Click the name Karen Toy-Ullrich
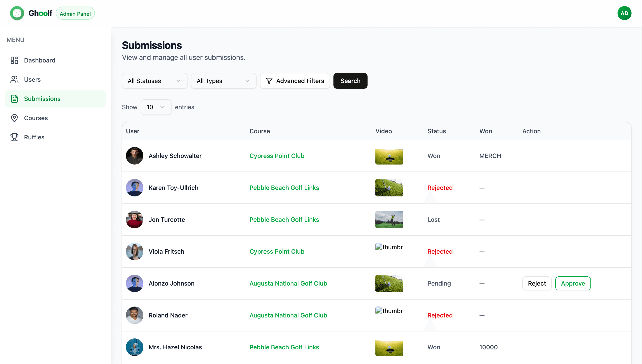 click(173, 188)
